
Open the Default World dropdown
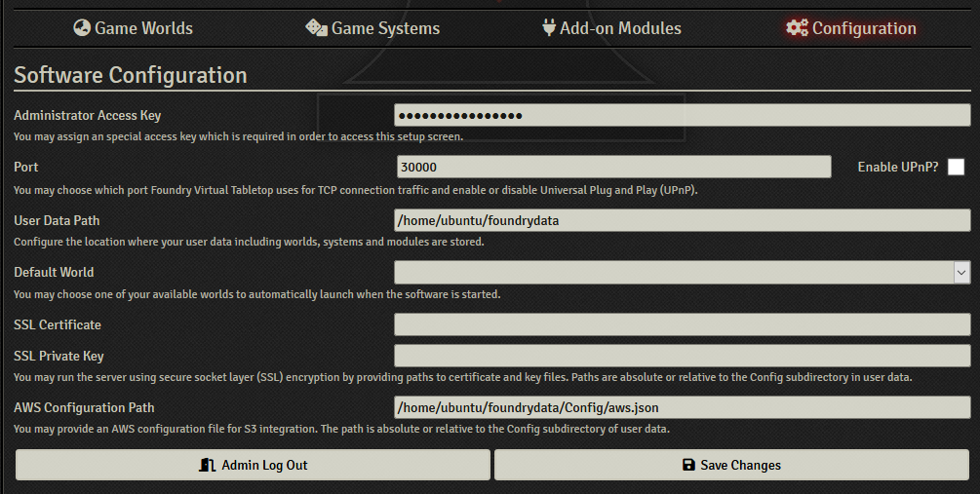682,272
